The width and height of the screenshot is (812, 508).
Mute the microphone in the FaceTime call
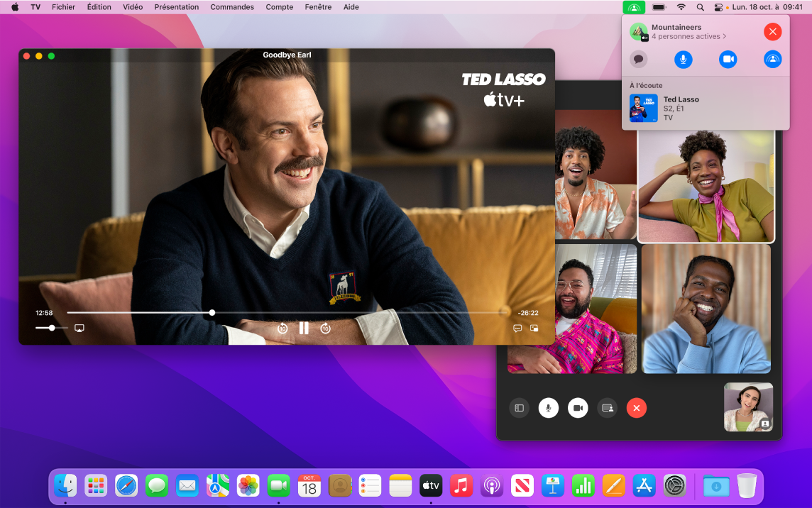(548, 407)
